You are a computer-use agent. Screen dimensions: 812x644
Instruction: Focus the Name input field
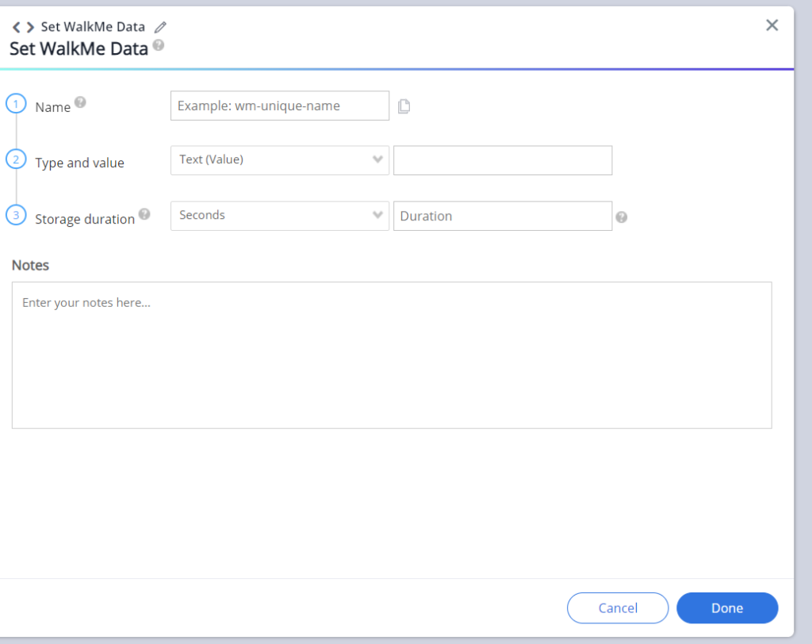(x=279, y=105)
